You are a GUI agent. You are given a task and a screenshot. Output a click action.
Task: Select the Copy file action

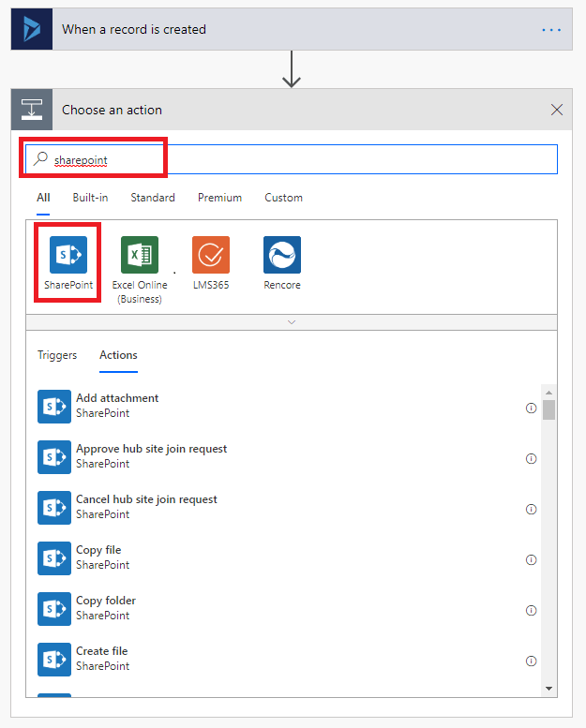coord(288,558)
